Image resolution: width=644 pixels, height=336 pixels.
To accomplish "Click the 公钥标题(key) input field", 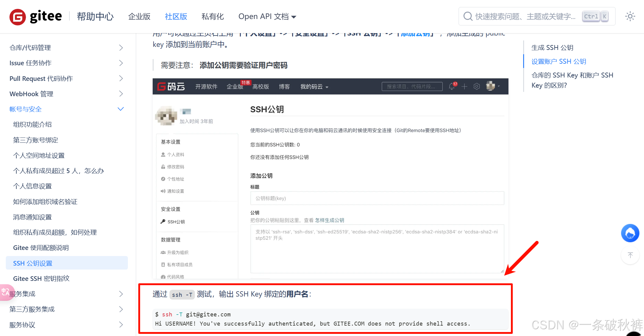I will [x=377, y=198].
